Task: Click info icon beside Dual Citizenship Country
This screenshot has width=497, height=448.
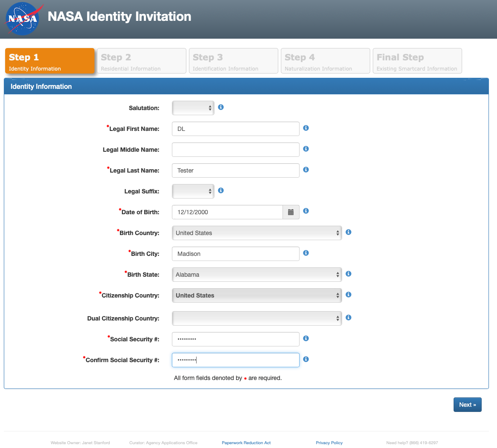Action: point(348,318)
